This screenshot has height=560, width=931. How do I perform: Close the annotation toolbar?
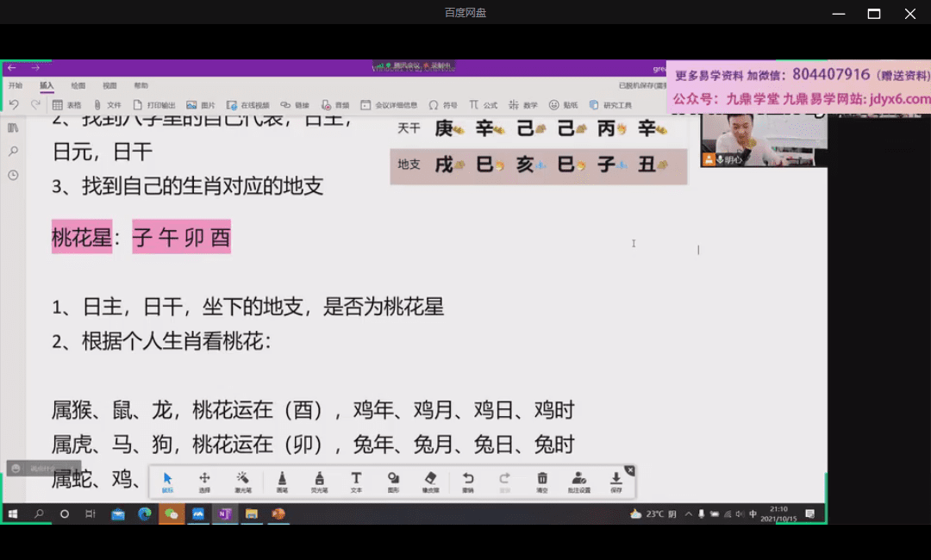(629, 470)
